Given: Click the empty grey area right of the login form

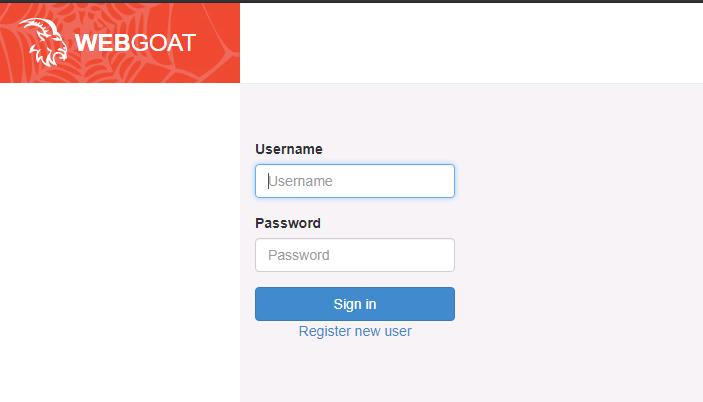Looking at the screenshot, I should (x=578, y=242).
